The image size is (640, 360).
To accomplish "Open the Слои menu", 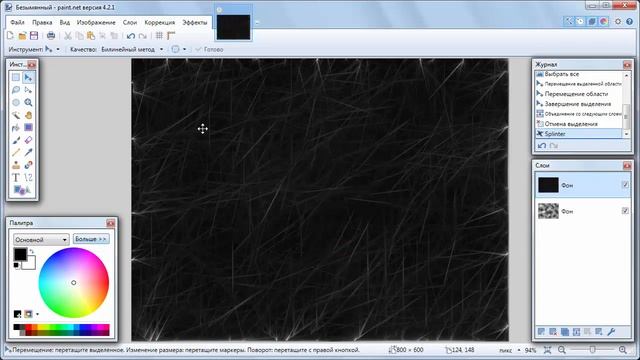I will tap(130, 22).
